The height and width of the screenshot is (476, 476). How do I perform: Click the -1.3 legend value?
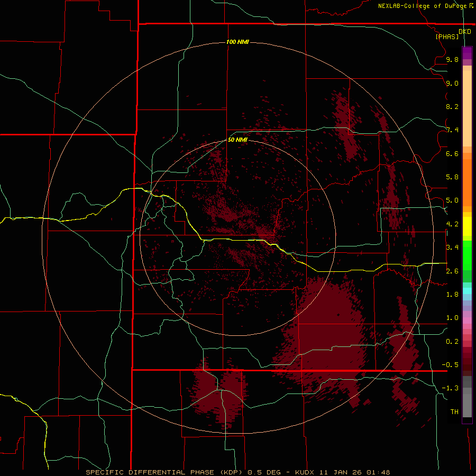point(450,388)
